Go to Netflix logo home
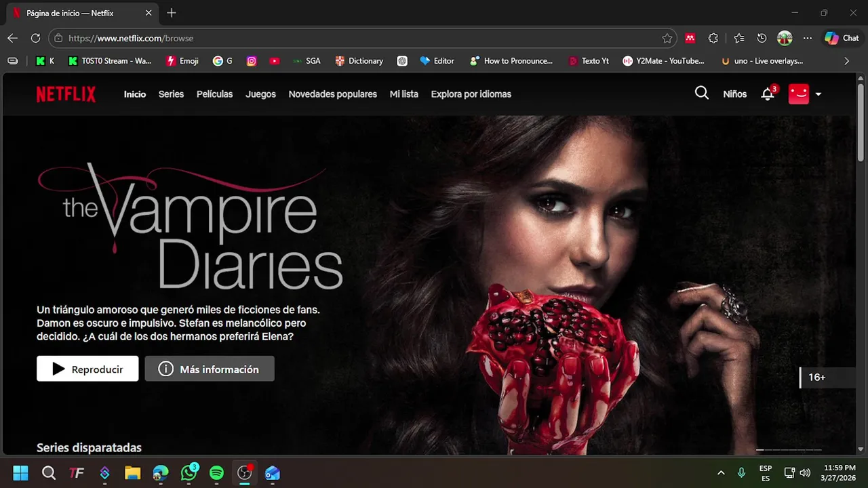868x488 pixels. coord(66,94)
